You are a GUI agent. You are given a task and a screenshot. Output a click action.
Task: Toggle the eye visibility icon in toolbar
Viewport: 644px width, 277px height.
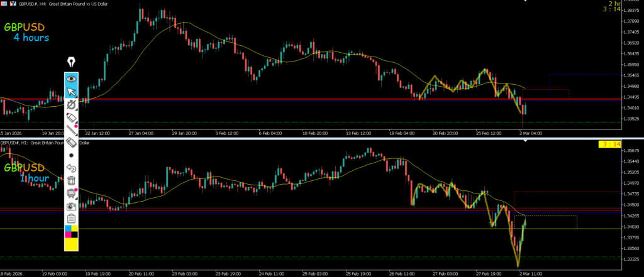pos(71,79)
